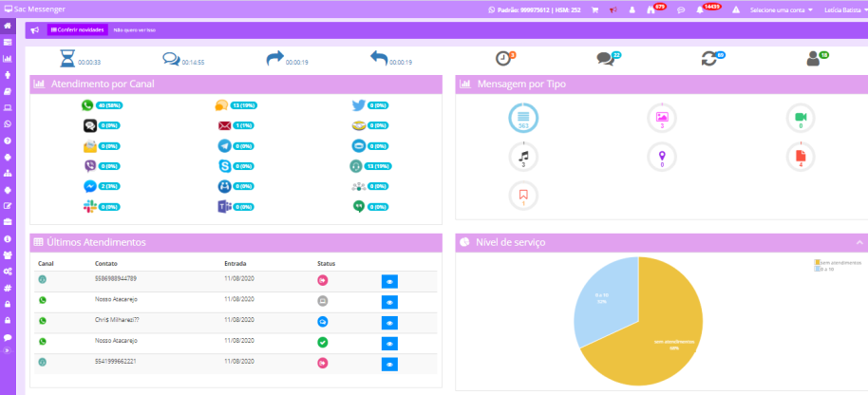Image resolution: width=868 pixels, height=395 pixels.
Task: Click the yellow 'sem atendimentos' legend swatch
Action: click(817, 262)
